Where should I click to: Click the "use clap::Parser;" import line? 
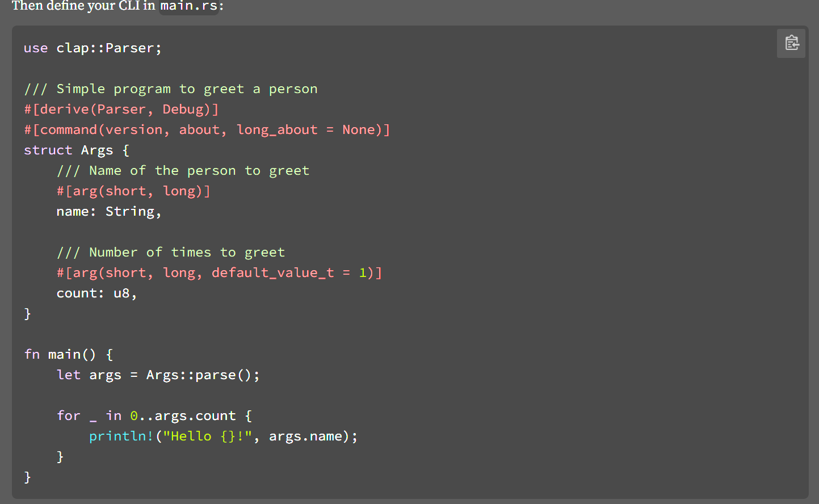point(93,48)
